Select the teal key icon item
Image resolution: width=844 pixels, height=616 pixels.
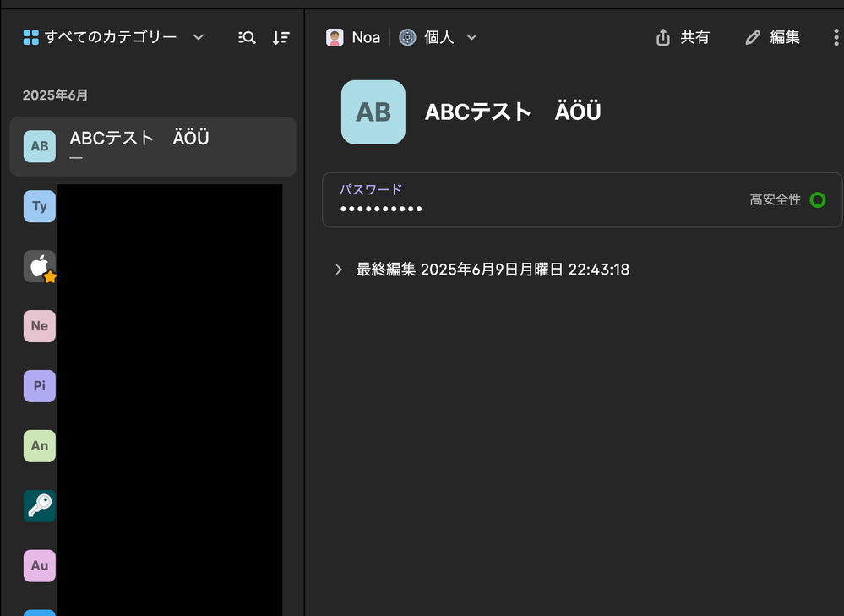[39, 505]
